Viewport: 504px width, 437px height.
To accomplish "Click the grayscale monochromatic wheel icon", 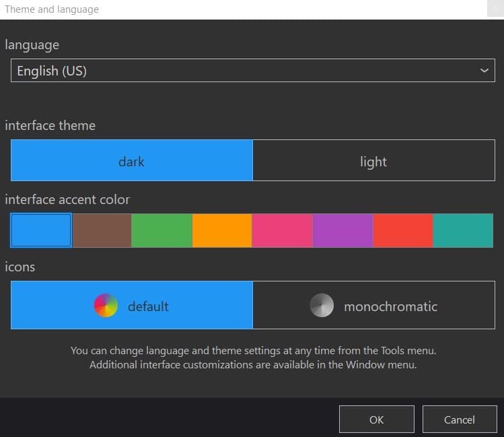I will [x=322, y=306].
